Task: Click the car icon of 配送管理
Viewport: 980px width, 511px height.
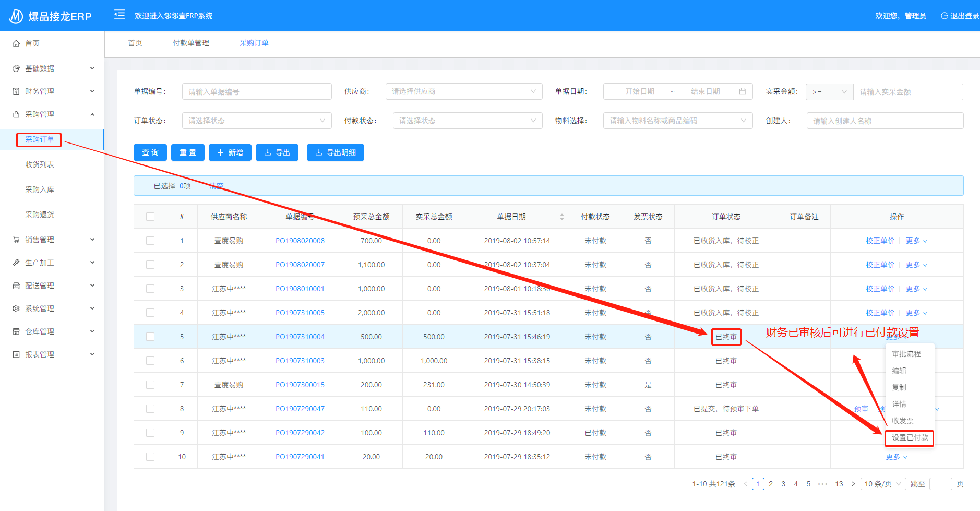Action: pyautogui.click(x=16, y=286)
